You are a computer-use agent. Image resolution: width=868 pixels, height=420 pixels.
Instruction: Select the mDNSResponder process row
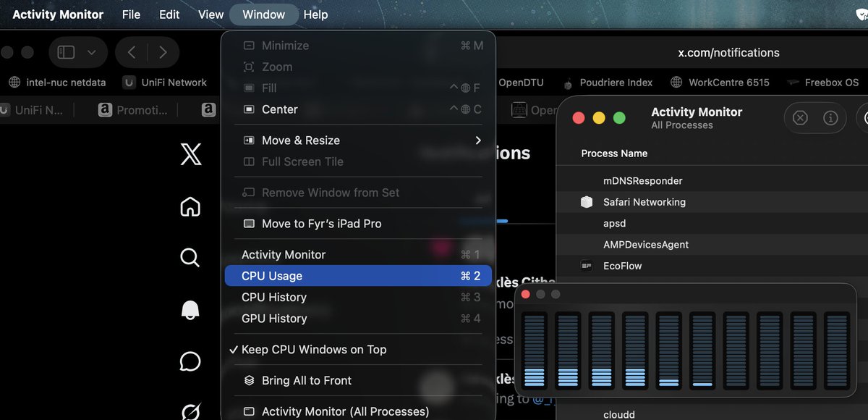(712, 181)
